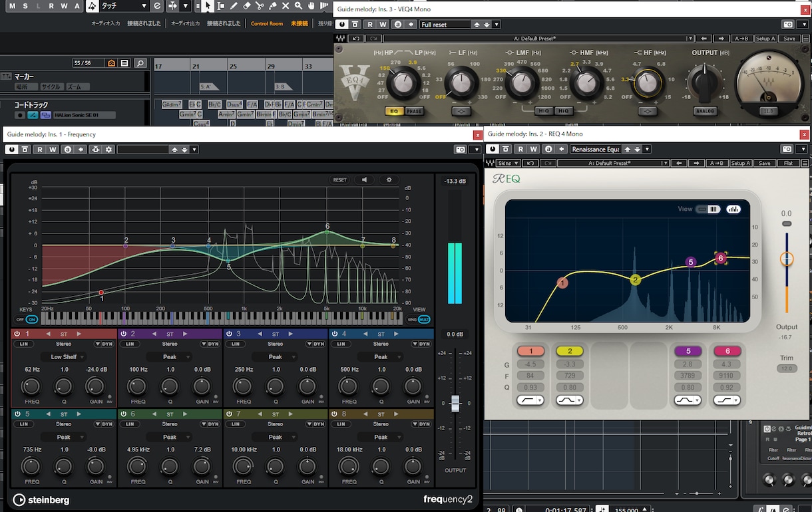Select the Draw pencil tool in Cubase toolbar
Viewport: 812px width, 512px height.
(x=234, y=6)
